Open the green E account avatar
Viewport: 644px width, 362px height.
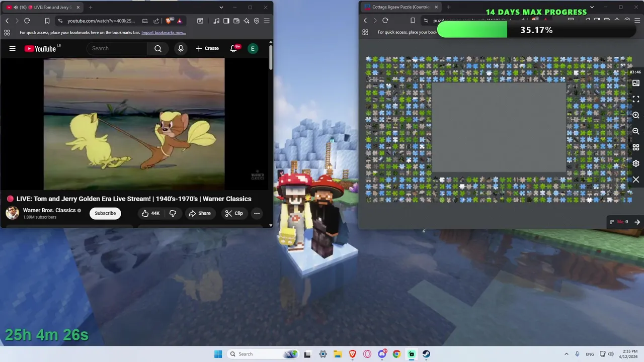click(x=253, y=48)
